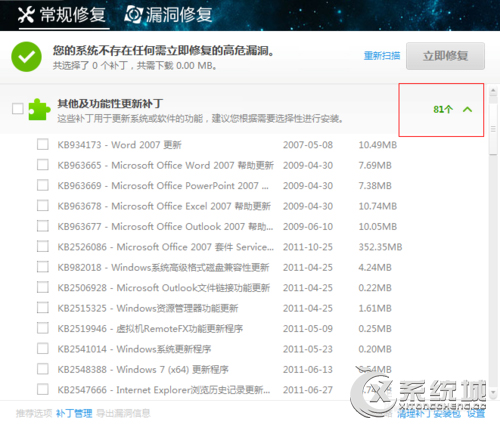Check the KB2526086 Office 2007 Service checkbox
500x425 pixels.
click(x=43, y=247)
